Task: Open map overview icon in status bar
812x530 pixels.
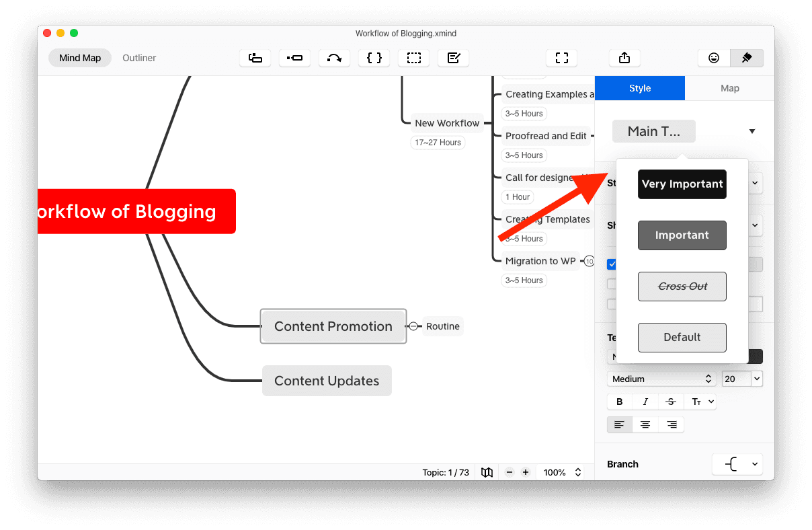Action: click(x=487, y=472)
